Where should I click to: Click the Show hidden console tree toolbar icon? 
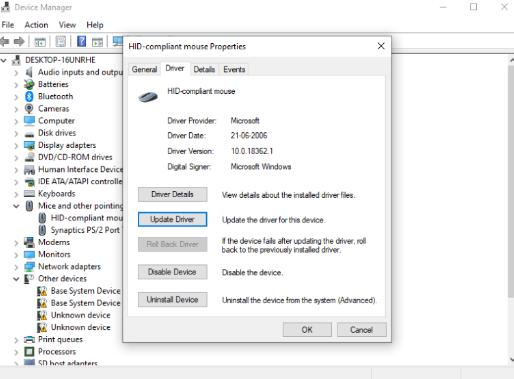pos(40,42)
